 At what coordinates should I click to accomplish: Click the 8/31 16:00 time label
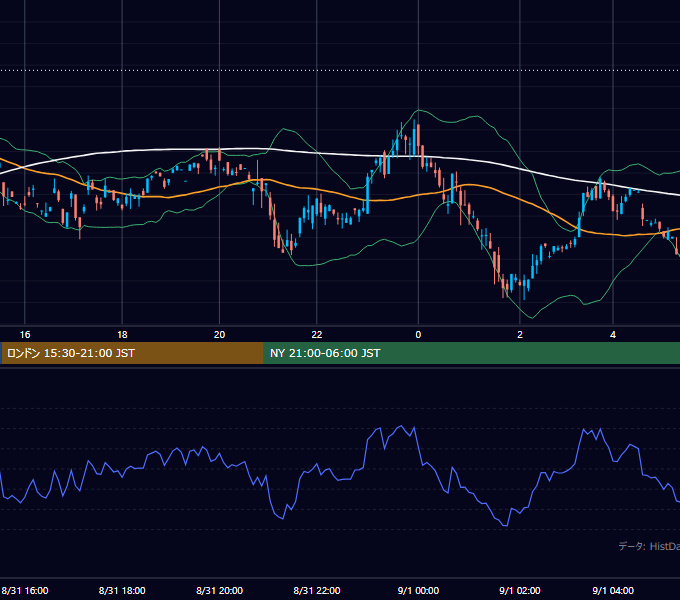pos(25,590)
